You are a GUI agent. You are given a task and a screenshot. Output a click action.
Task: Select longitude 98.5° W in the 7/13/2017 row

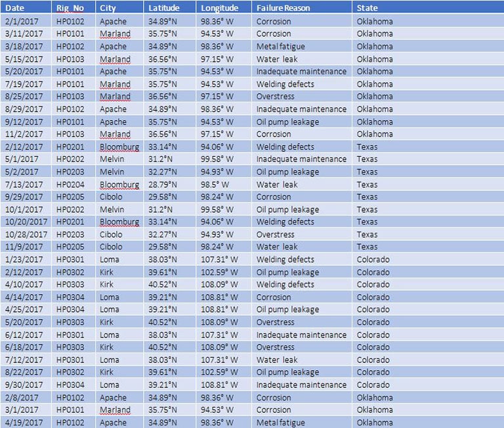pos(215,185)
